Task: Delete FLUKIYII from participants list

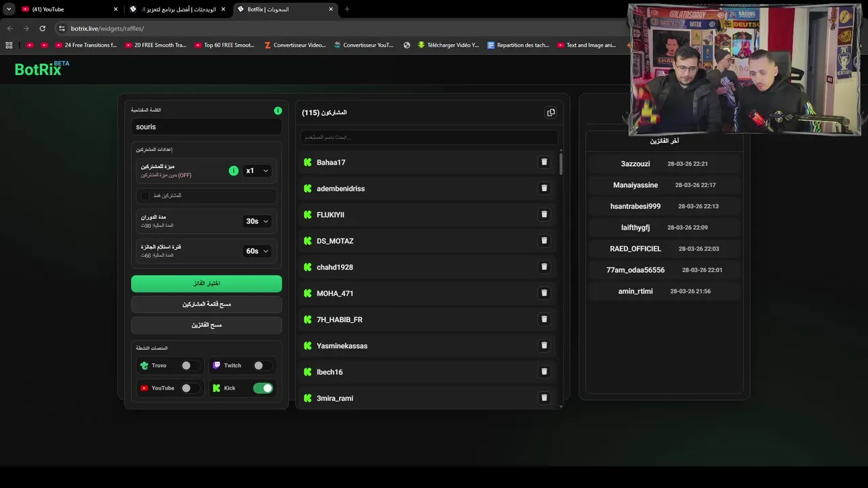Action: tap(544, 214)
